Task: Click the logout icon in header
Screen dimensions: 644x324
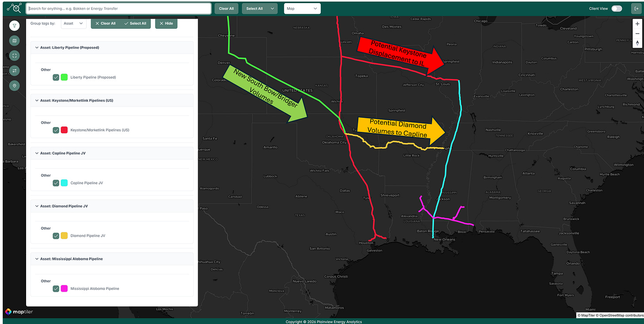Action: click(636, 8)
